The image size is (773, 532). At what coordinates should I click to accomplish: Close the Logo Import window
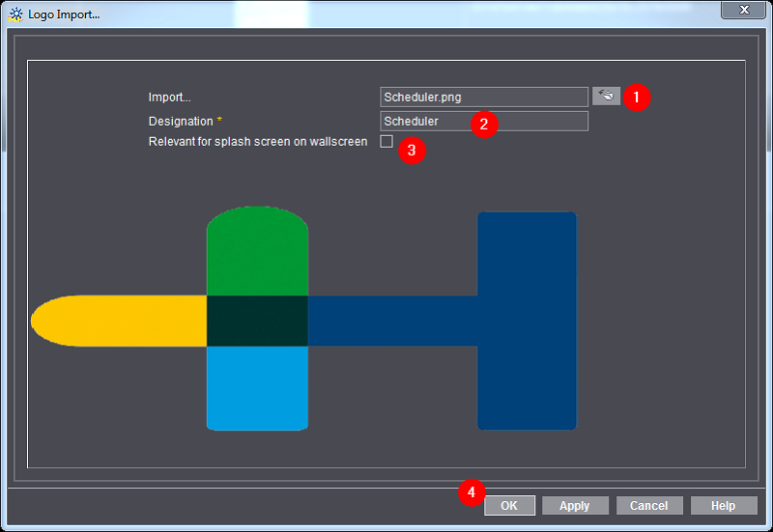(x=743, y=10)
